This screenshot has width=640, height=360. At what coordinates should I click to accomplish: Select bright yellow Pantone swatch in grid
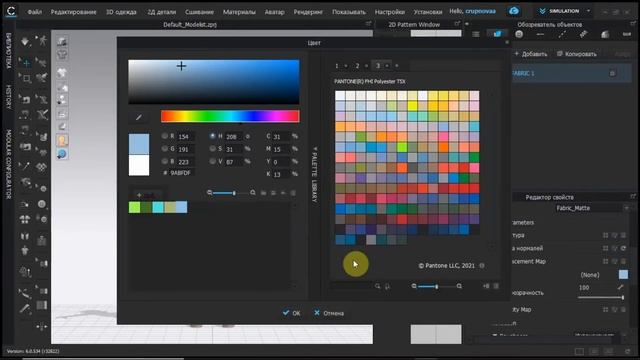(412, 106)
